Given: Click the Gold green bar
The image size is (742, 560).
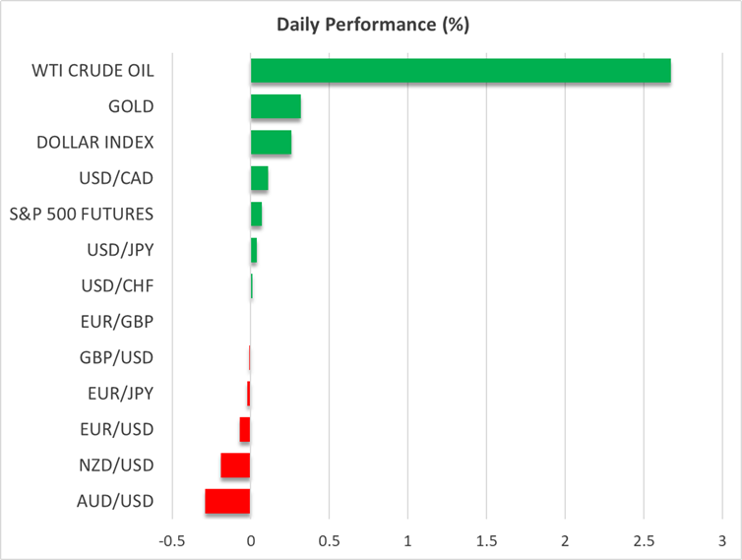Looking at the screenshot, I should click(x=276, y=106).
